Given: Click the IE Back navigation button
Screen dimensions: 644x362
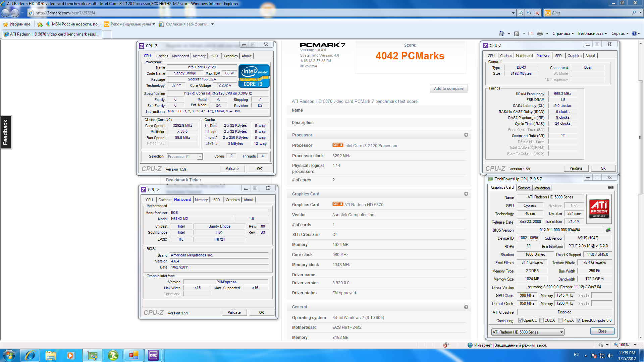Looking at the screenshot, I should tap(5, 13).
